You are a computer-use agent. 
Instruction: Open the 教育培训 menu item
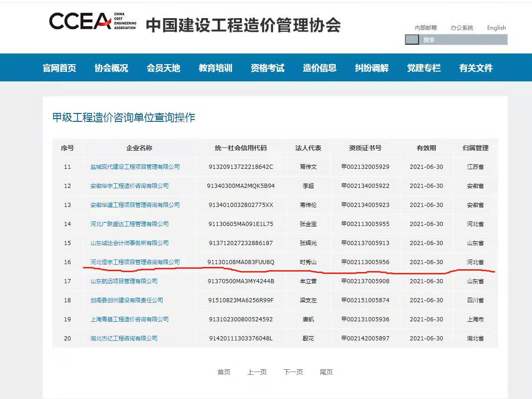[x=215, y=68]
